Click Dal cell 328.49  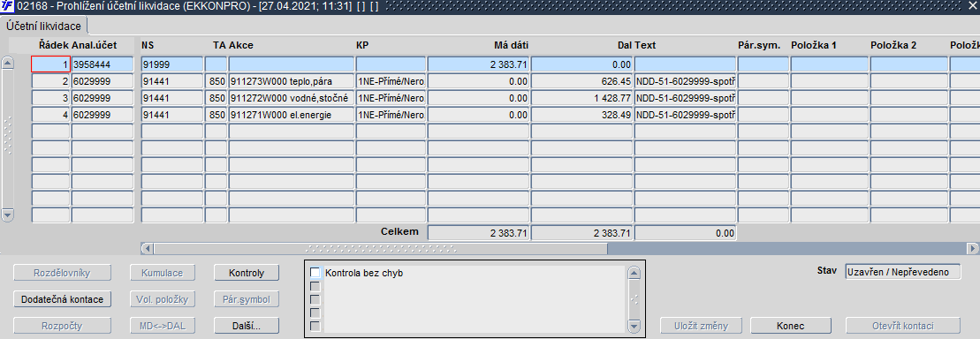[x=582, y=115]
